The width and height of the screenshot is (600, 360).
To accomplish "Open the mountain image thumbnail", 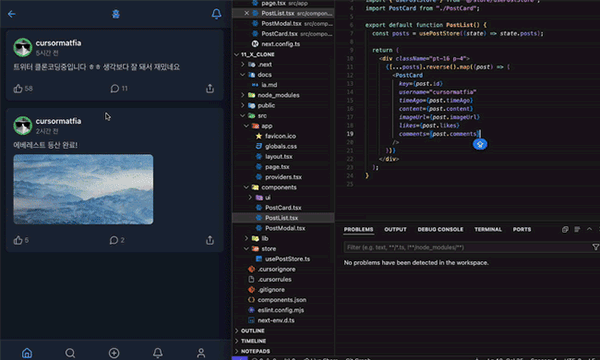I will pos(83,189).
